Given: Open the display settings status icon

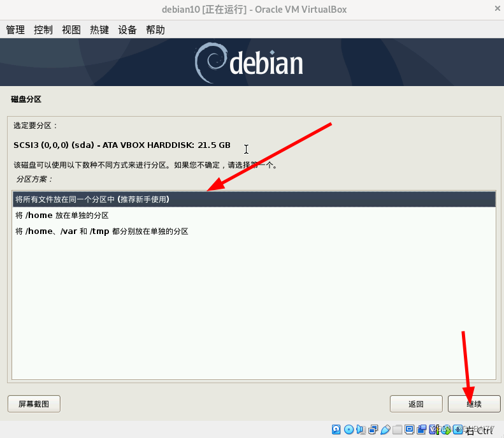Looking at the screenshot, I should (410, 429).
